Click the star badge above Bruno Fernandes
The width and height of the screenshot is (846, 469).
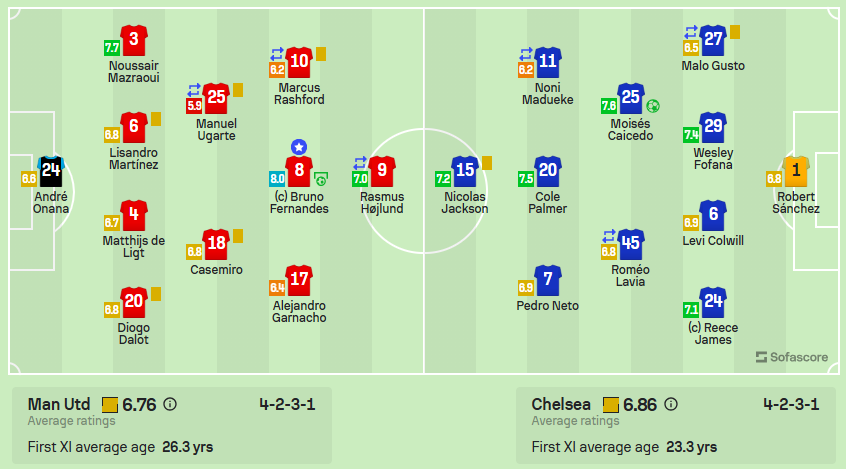point(299,147)
